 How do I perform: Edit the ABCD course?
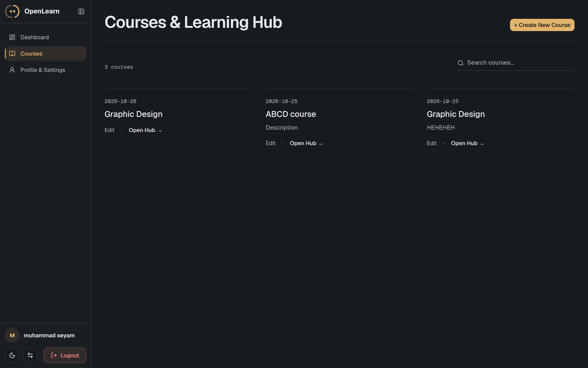point(271,143)
